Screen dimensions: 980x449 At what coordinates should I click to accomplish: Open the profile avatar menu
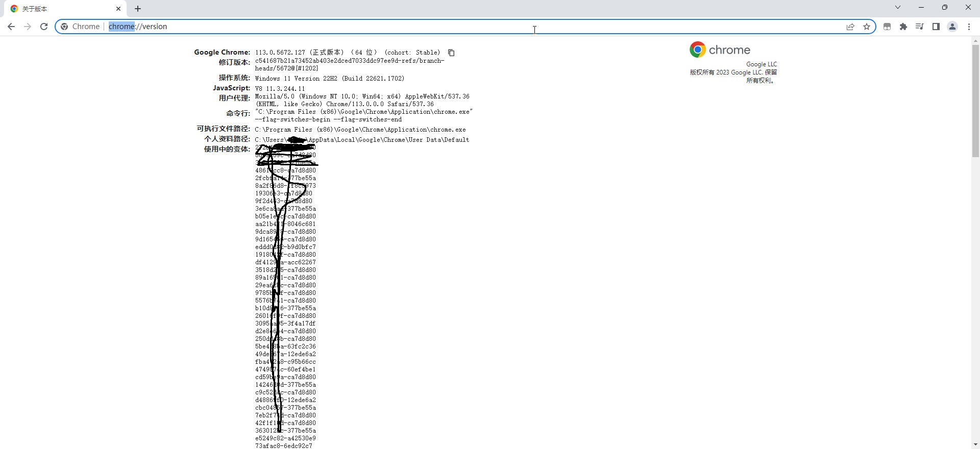[x=952, y=27]
